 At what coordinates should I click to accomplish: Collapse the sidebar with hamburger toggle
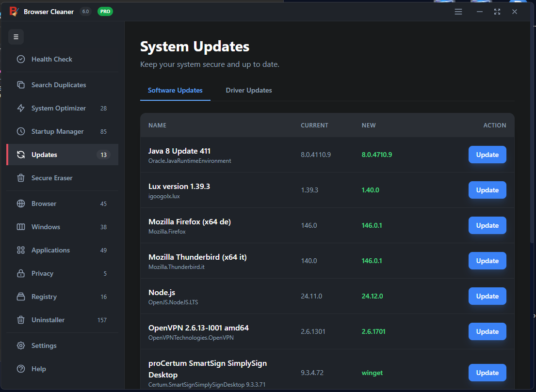pyautogui.click(x=16, y=37)
